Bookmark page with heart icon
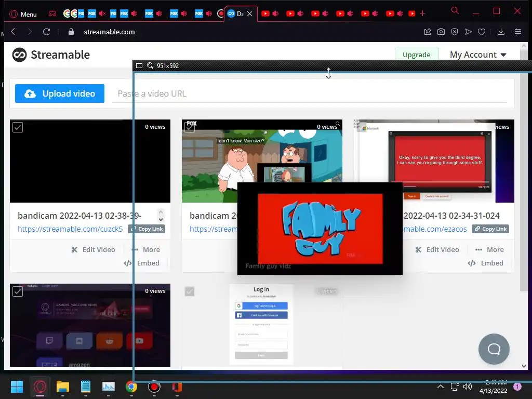This screenshot has width=532, height=399. tap(482, 32)
